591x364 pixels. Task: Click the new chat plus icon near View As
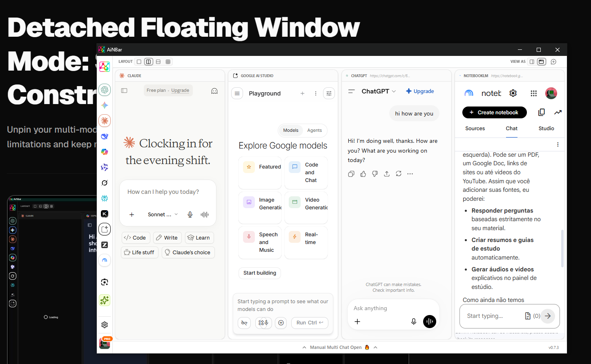(553, 62)
